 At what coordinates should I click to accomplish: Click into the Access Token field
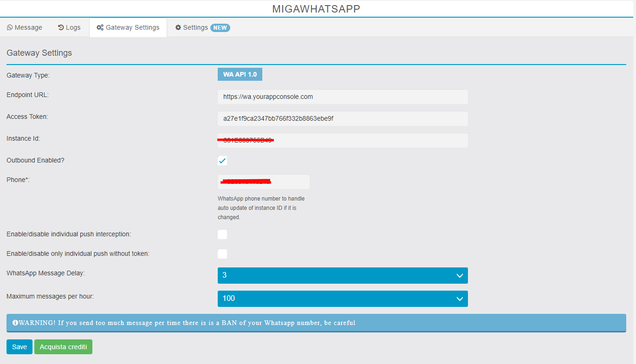342,119
